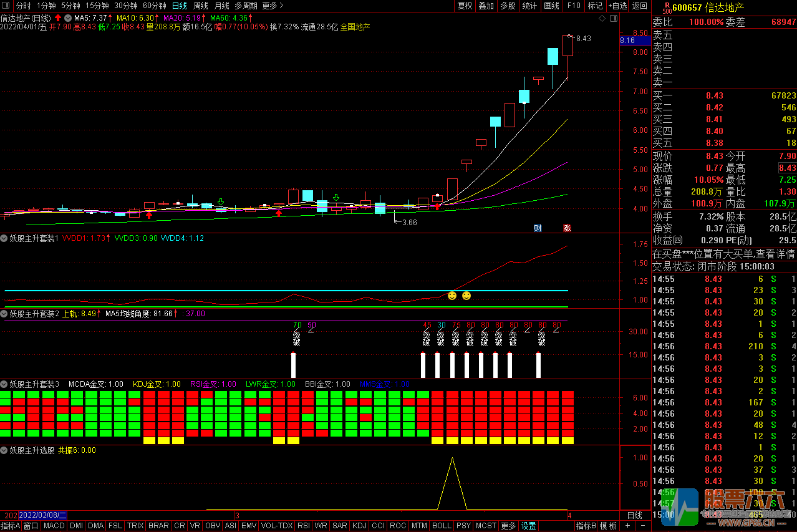This screenshot has height=532, width=797.
Task: Click the R 500 badge beside stock code
Action: point(667,7)
